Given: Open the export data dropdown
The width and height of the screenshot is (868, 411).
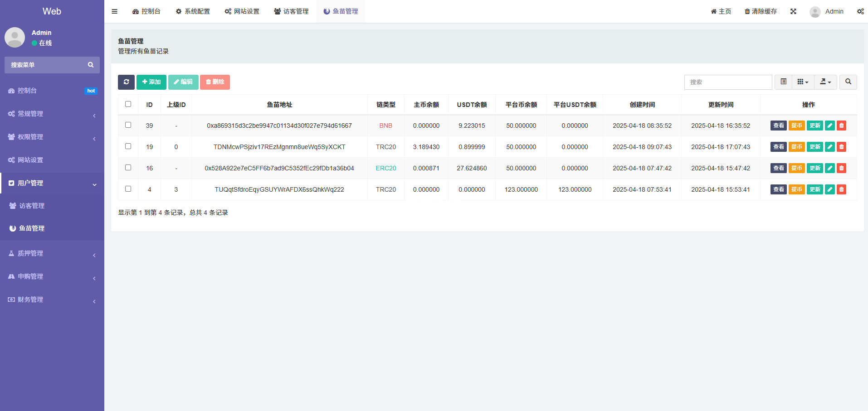Looking at the screenshot, I should tap(825, 82).
